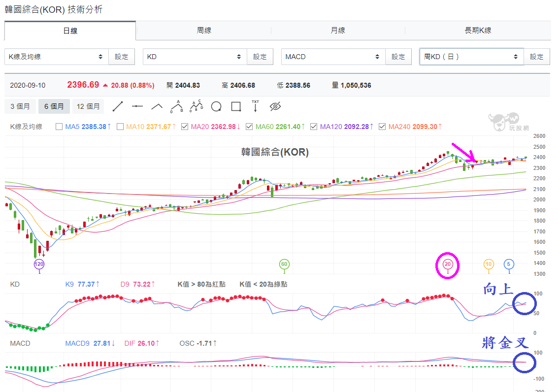Uncheck the MA20 checkbox
The height and width of the screenshot is (392, 560).
(185, 127)
